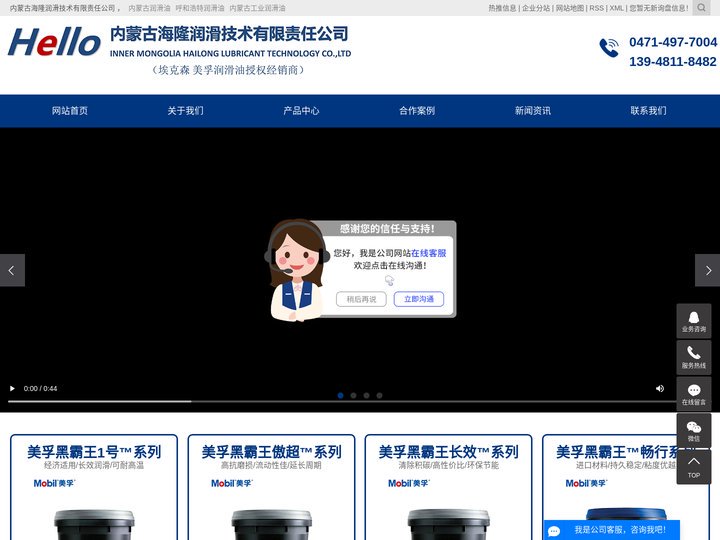Image resolution: width=720 pixels, height=540 pixels.
Task: Click company name 内蒙古海隆润滑技术有限责任公司 heading
Action: [x=229, y=34]
